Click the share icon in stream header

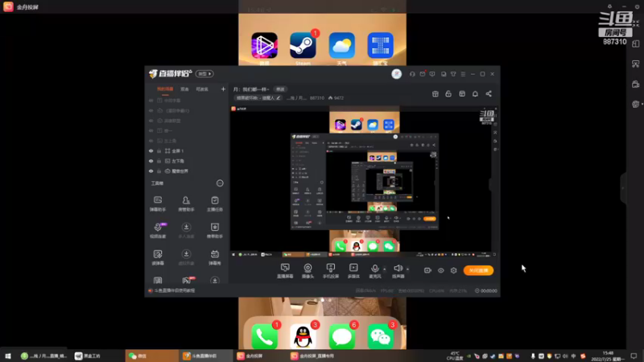point(489,94)
